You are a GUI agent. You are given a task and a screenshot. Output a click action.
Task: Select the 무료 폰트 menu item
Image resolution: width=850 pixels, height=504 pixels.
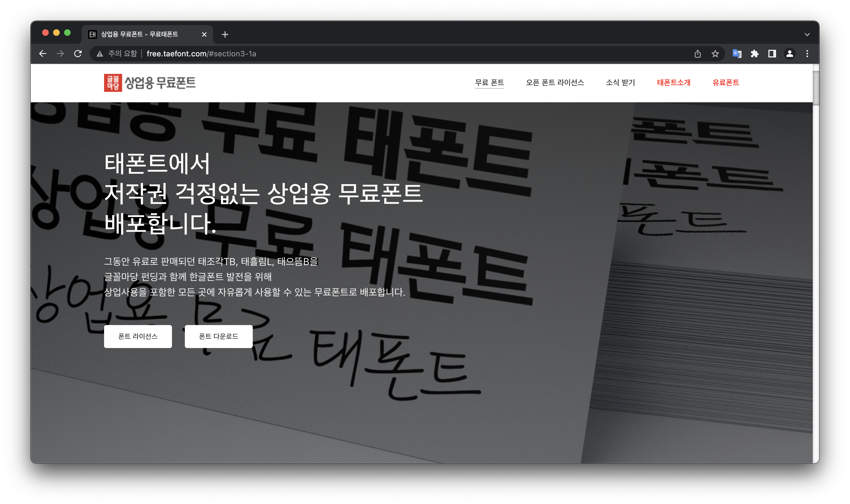pyautogui.click(x=489, y=83)
